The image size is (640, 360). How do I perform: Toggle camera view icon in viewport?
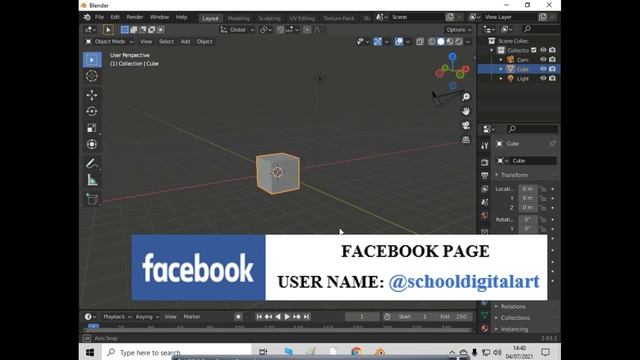pos(466,125)
